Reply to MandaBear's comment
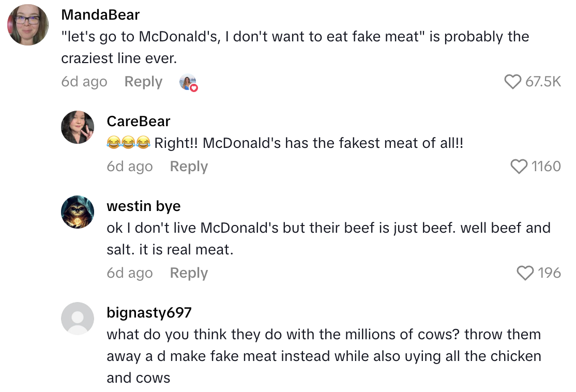This screenshot has width=576, height=392. pyautogui.click(x=143, y=81)
